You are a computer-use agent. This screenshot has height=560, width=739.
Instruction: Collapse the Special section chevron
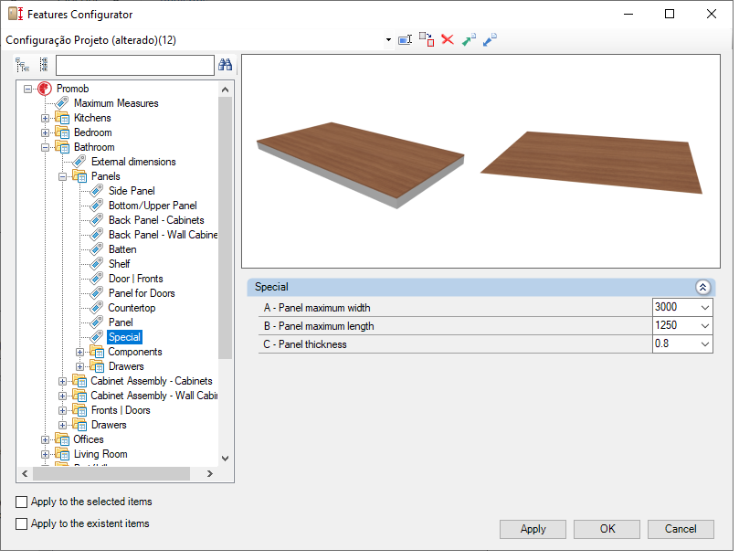pyautogui.click(x=702, y=287)
